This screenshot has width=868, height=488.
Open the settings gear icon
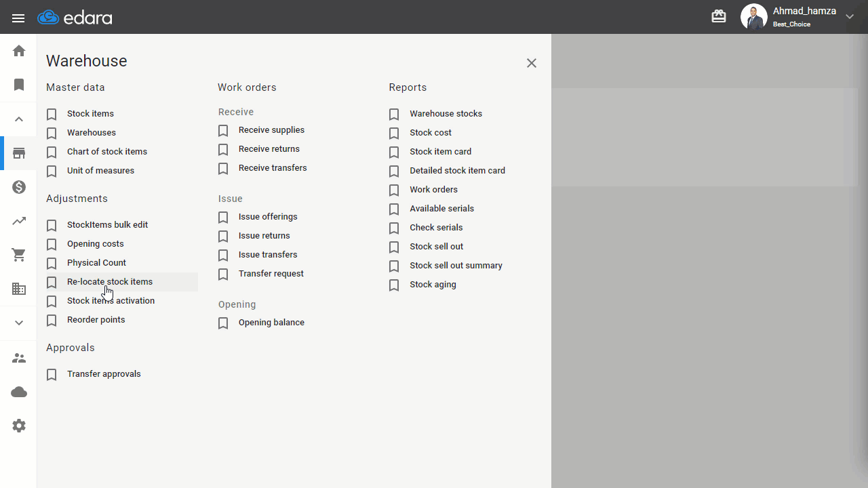click(19, 426)
